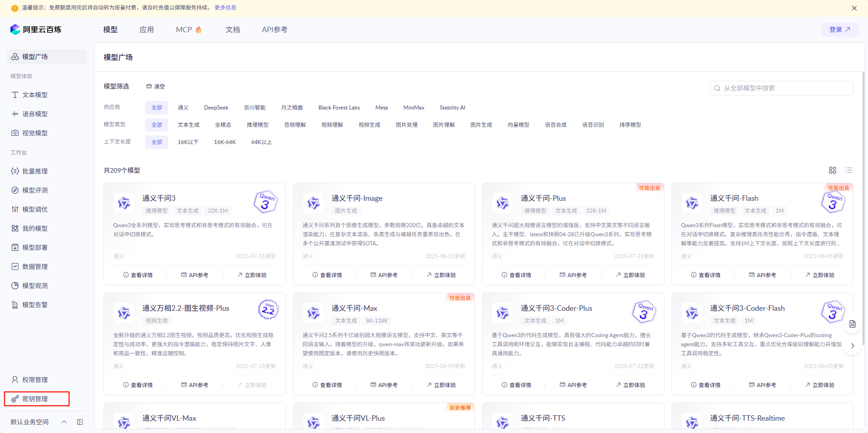Switch to MCP top tab
Image resolution: width=868 pixels, height=433 pixels.
click(x=189, y=30)
